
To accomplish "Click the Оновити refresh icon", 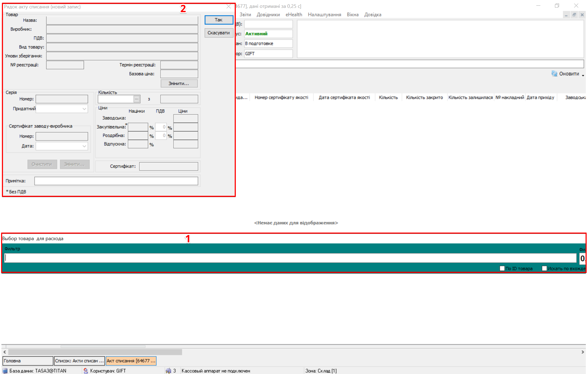I will (554, 74).
